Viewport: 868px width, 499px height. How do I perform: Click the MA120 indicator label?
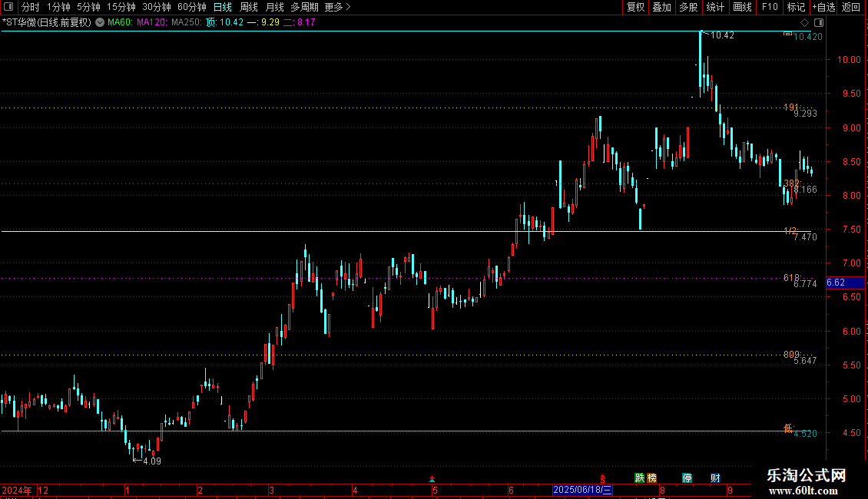coord(151,23)
